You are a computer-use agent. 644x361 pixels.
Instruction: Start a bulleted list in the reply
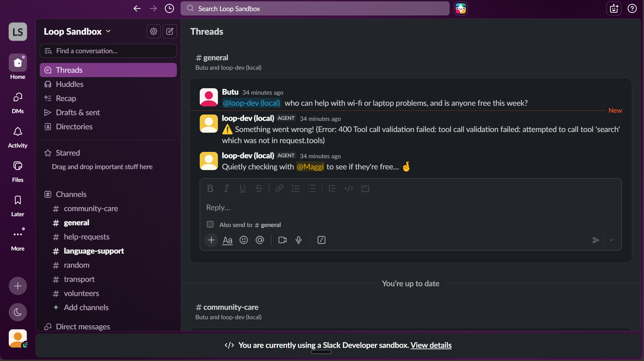pos(312,189)
